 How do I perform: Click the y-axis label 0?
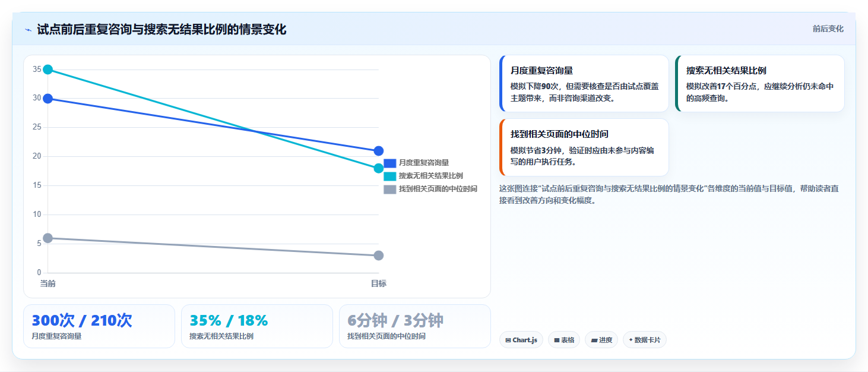point(39,273)
